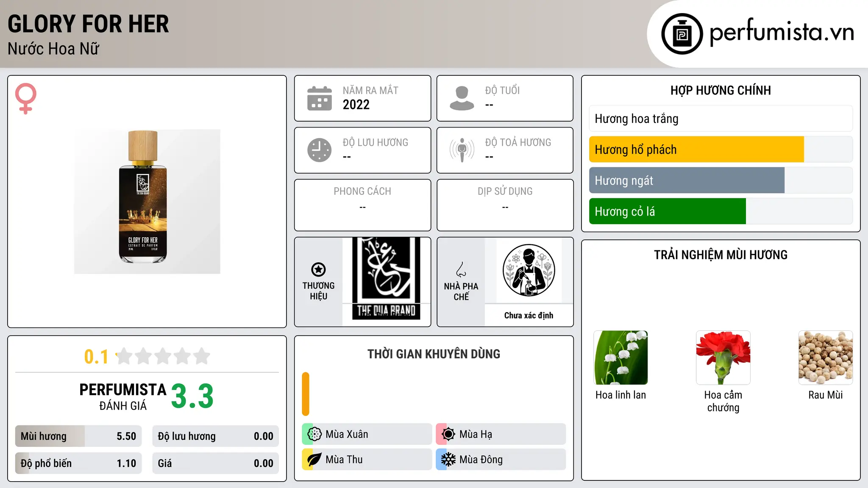Image resolution: width=868 pixels, height=488 pixels.
Task: Click the Thương hiệu label
Action: (x=319, y=291)
